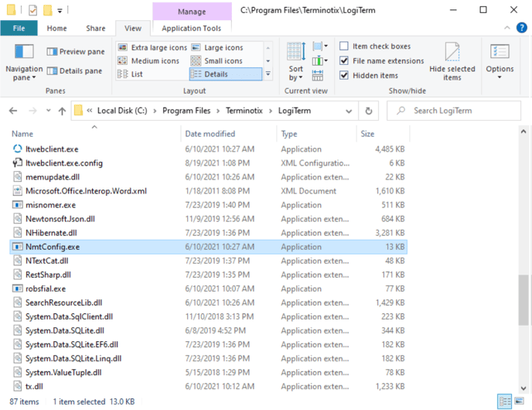Click the Search LogiTerm field
This screenshot has height=410, width=532.
pos(454,111)
